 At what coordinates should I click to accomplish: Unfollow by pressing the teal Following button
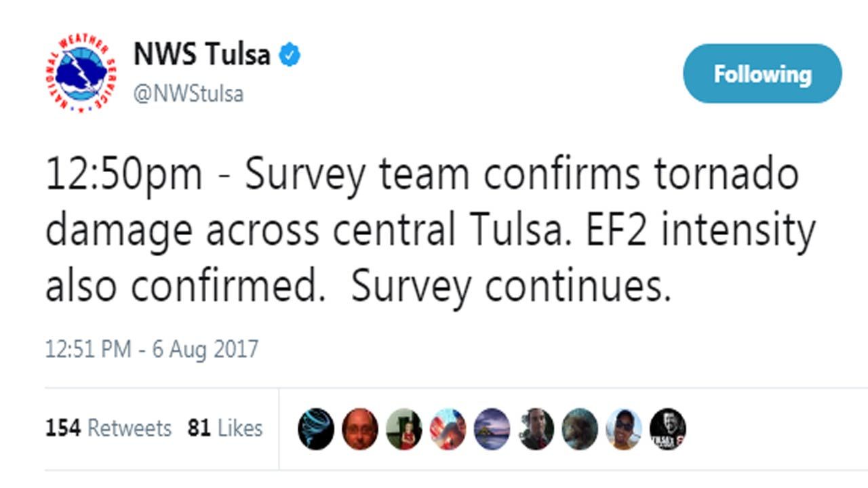pyautogui.click(x=762, y=75)
